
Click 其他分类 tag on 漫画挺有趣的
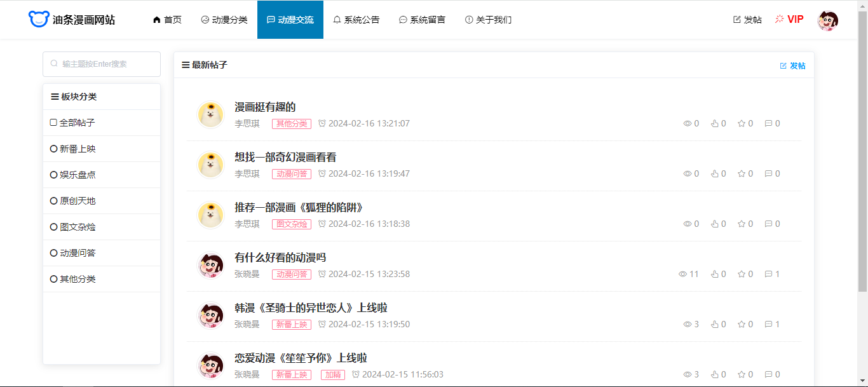(x=292, y=124)
